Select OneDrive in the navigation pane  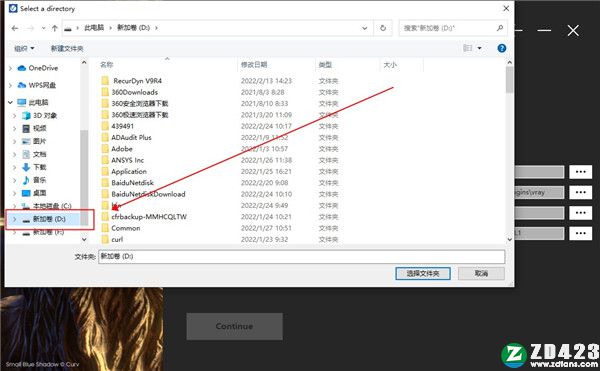click(43, 68)
